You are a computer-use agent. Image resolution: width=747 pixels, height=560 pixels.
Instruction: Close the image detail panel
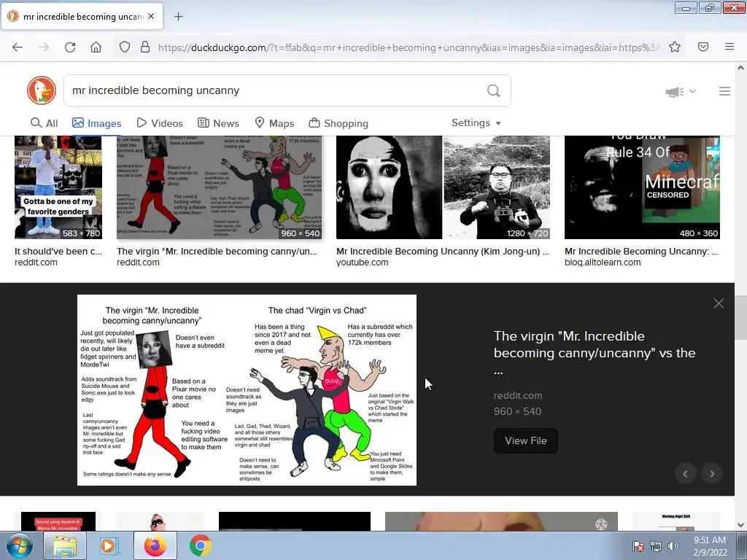(x=719, y=303)
